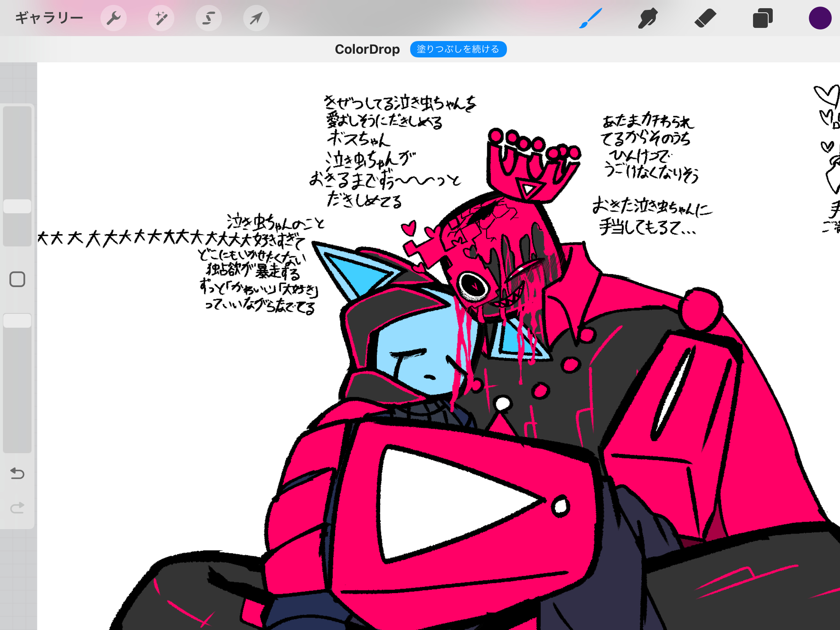Select the Selection S-shaped tool
The image size is (840, 630).
[209, 18]
